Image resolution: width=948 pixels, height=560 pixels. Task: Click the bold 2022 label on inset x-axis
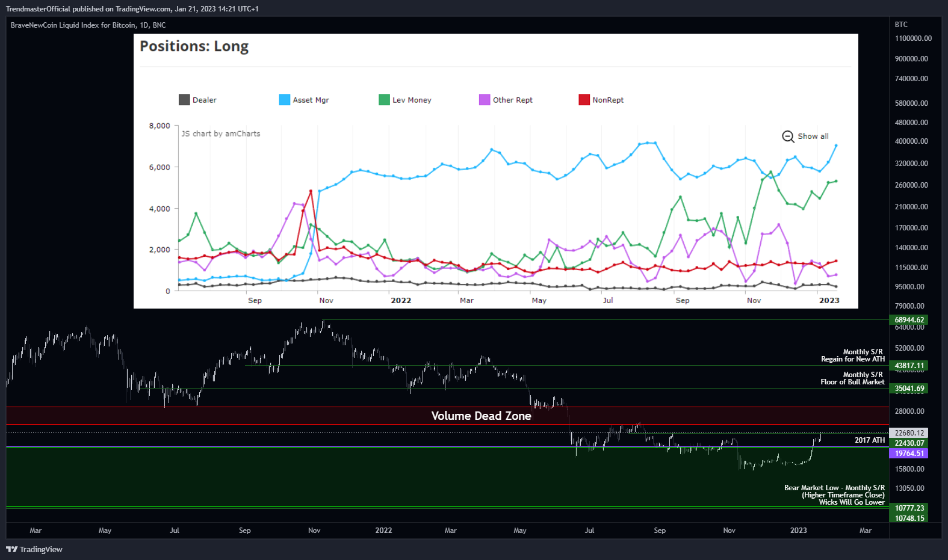pos(401,300)
